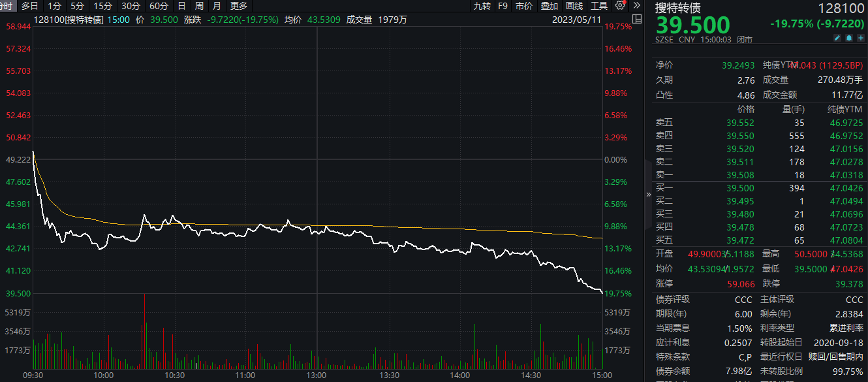Collapse side panel via middle double-arrow

648,195
